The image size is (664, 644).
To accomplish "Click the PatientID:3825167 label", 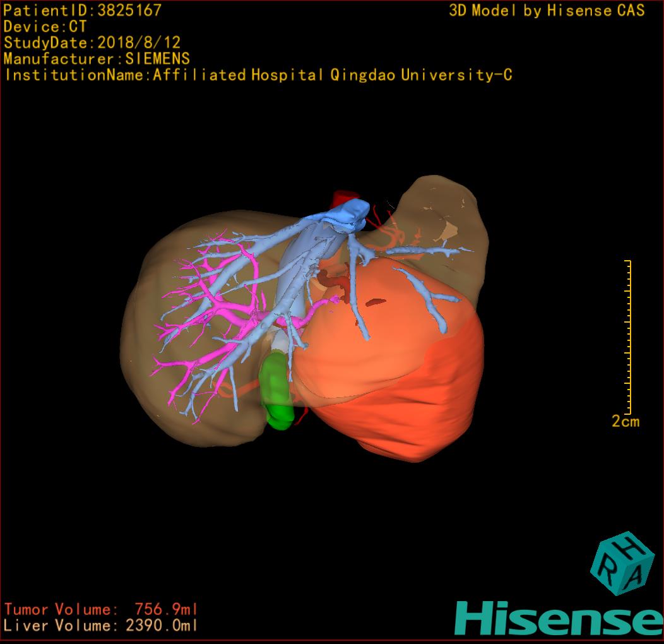I will [83, 10].
